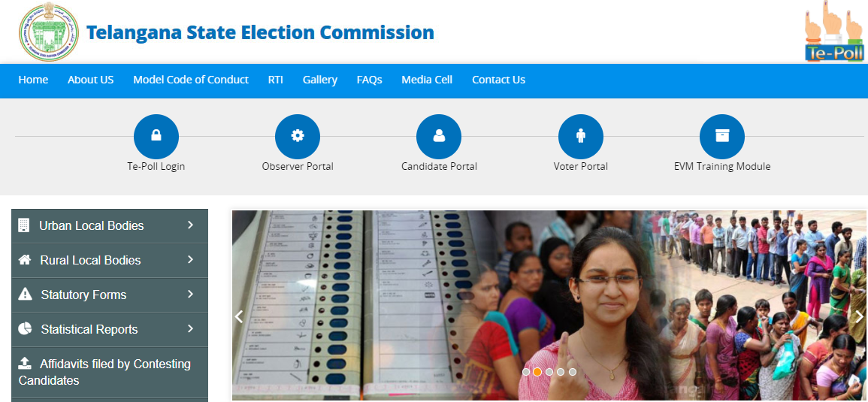Select the first carousel indicator dot
This screenshot has height=402, width=868.
[526, 372]
